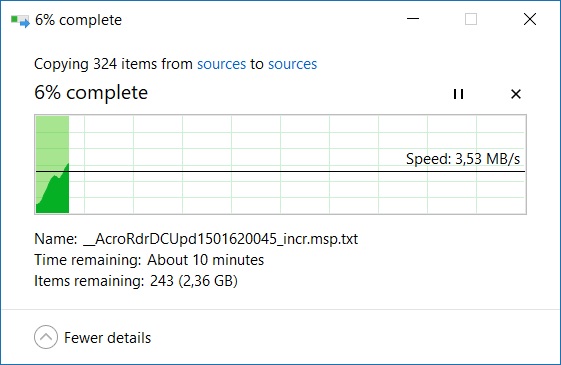Viewport: 561px width, 365px height.
Task: Click the light green completed progress region
Action: point(52,141)
